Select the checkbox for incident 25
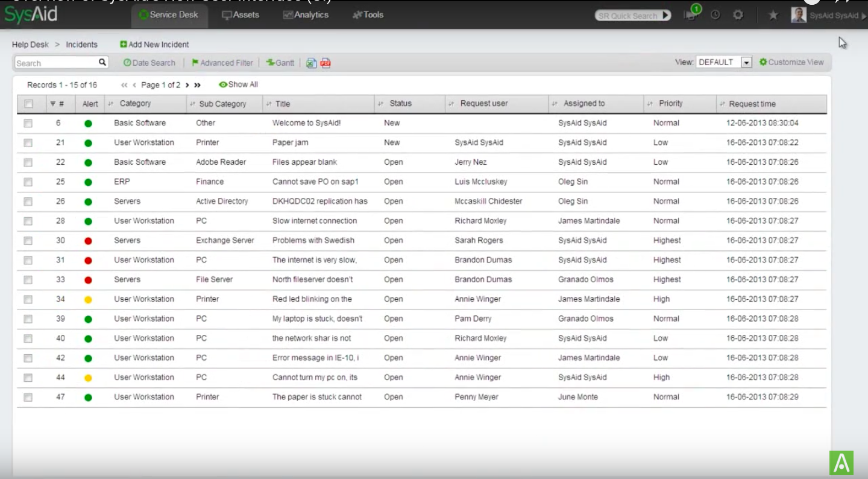868x479 pixels. (28, 182)
